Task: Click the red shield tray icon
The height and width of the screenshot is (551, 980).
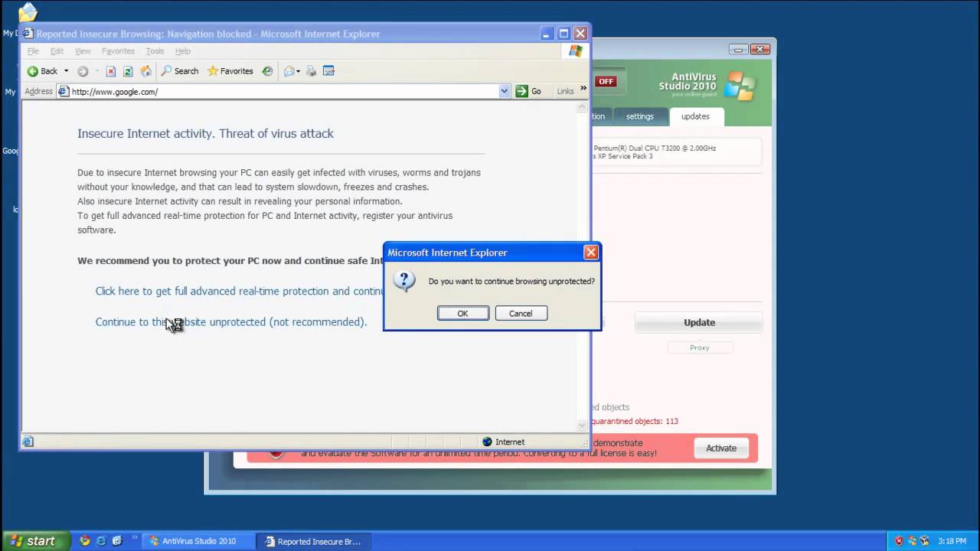Action: coord(899,541)
